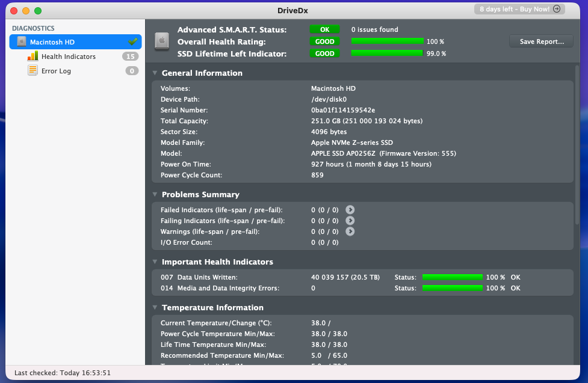
Task: Select Macintosh HD drive in sidebar
Action: [x=75, y=42]
